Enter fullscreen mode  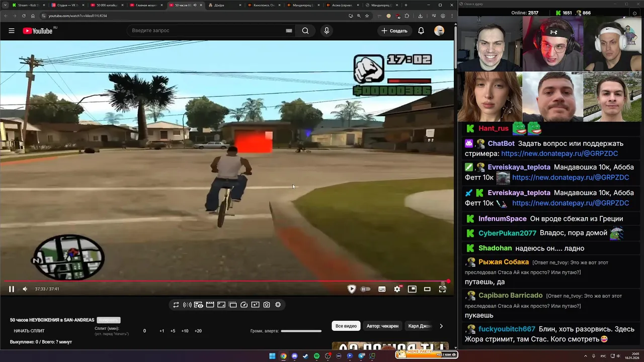coord(442,289)
